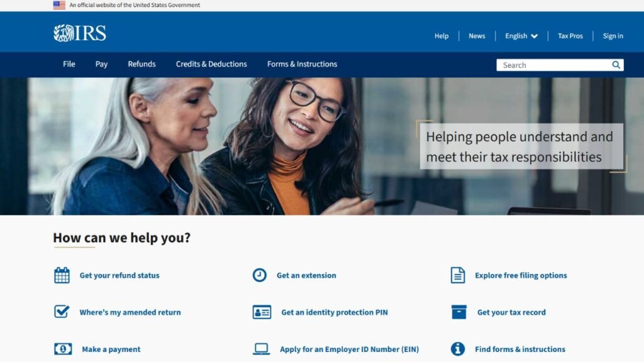Click the US flag icon in banner

pos(59,5)
